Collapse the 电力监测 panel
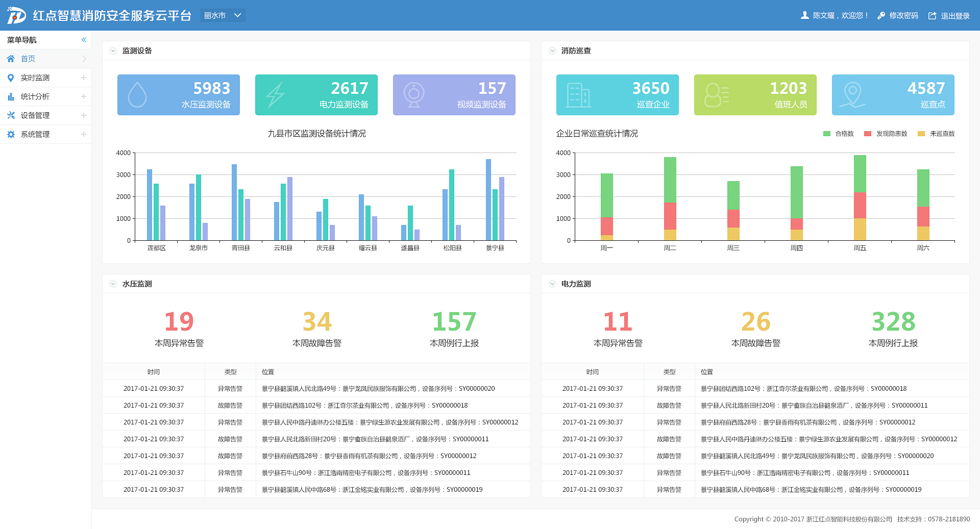Image resolution: width=980 pixels, height=529 pixels. [552, 284]
